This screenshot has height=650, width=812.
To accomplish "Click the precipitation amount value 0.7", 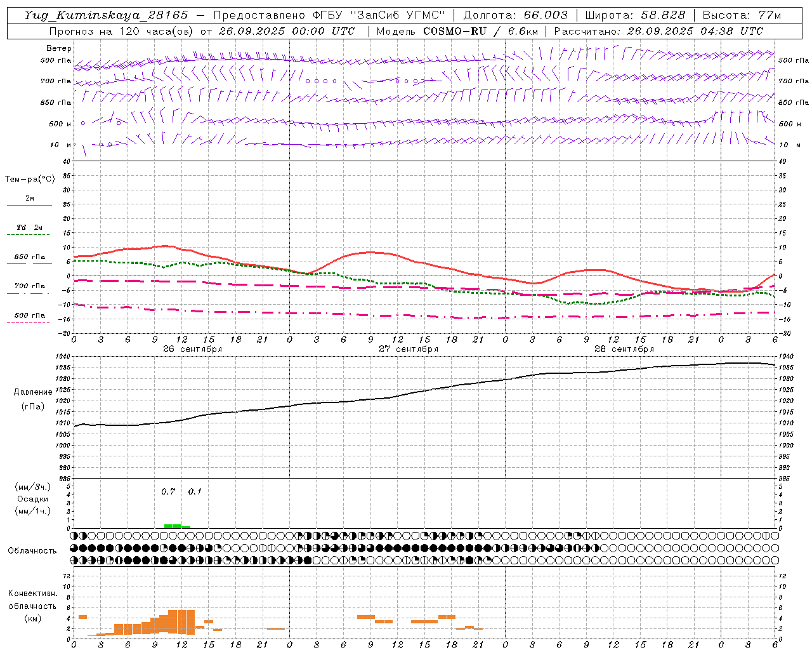I will click(x=167, y=492).
